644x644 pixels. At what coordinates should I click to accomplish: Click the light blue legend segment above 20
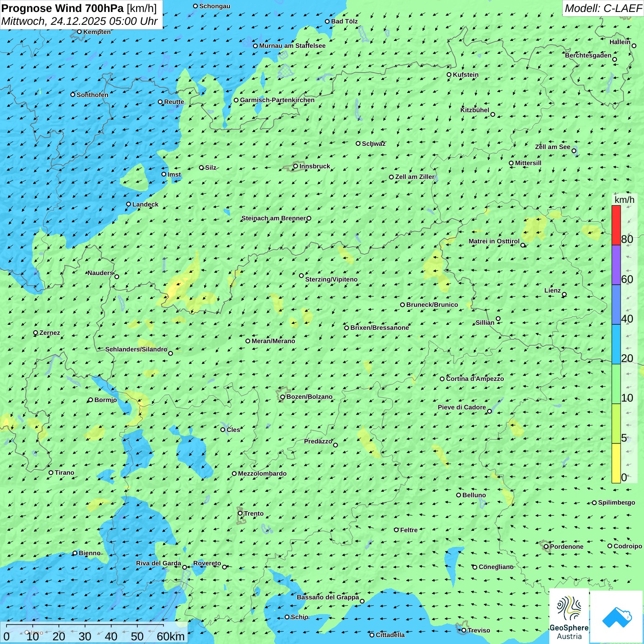pyautogui.click(x=616, y=344)
